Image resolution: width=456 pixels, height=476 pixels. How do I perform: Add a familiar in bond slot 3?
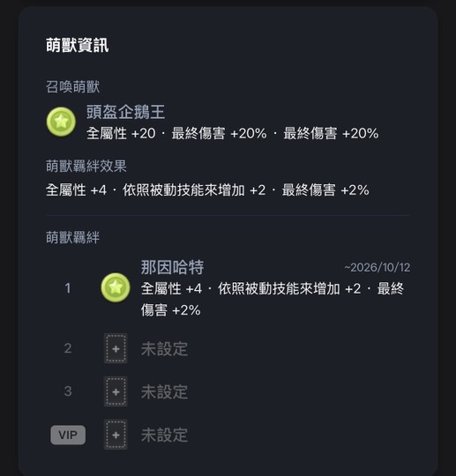click(x=116, y=391)
